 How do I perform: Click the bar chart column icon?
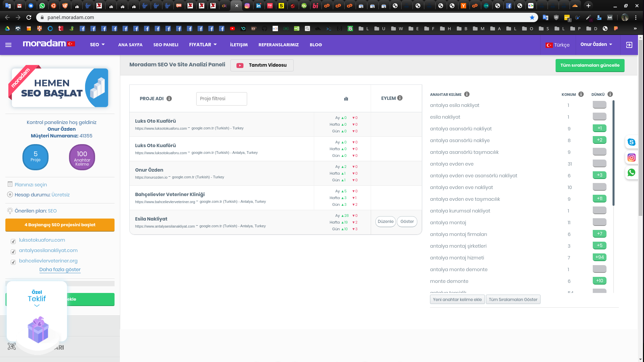(x=346, y=99)
